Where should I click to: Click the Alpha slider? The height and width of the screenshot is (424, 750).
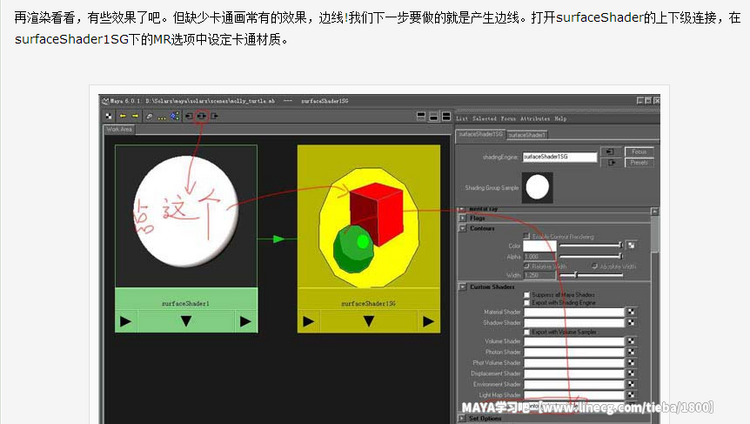coord(591,257)
